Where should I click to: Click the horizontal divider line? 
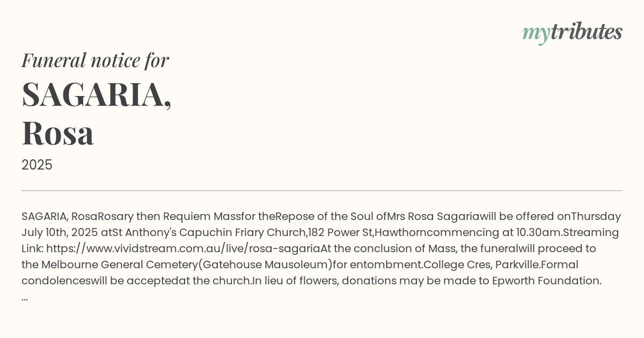(x=322, y=190)
